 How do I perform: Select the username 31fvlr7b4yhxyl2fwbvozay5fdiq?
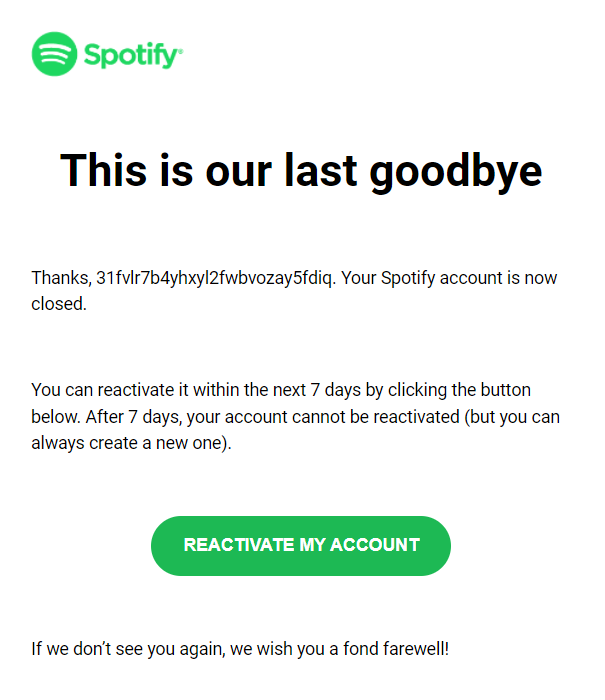pos(213,278)
